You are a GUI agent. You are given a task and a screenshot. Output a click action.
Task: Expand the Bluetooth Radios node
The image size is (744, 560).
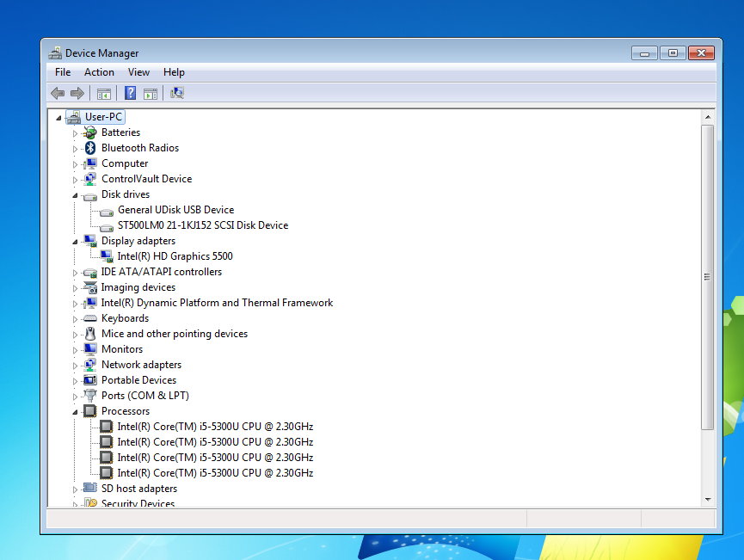click(75, 149)
